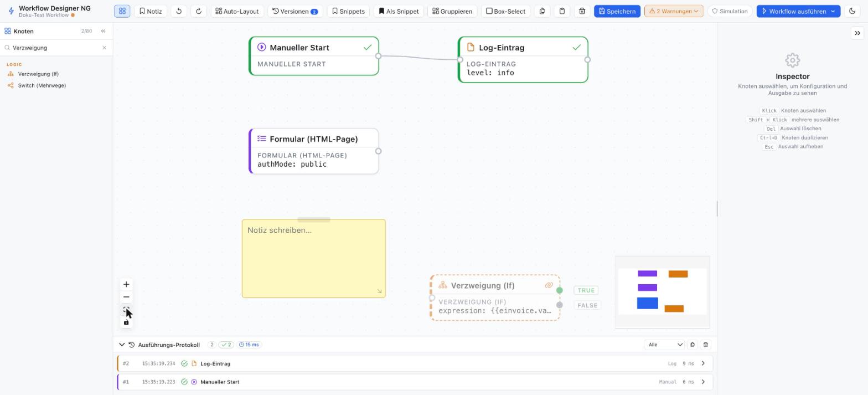Undo the last action
The width and height of the screenshot is (868, 395).
(x=179, y=11)
